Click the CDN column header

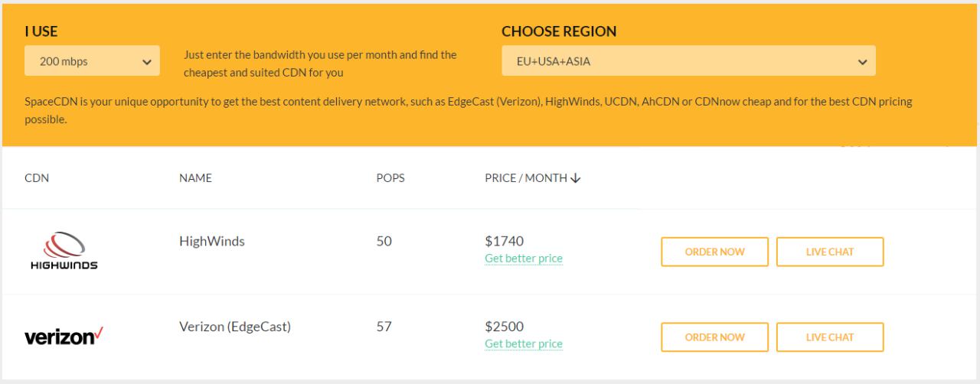(37, 178)
